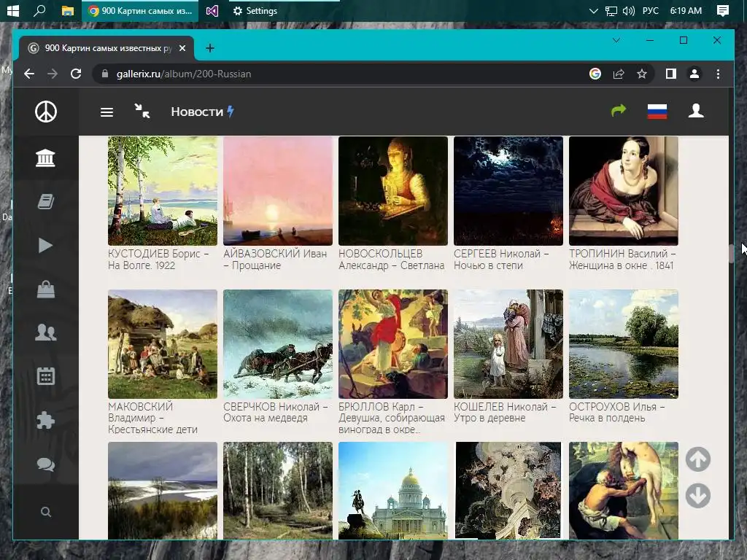This screenshot has width=747, height=560.
Task: Close the 900 Картин tab
Action: point(182,48)
